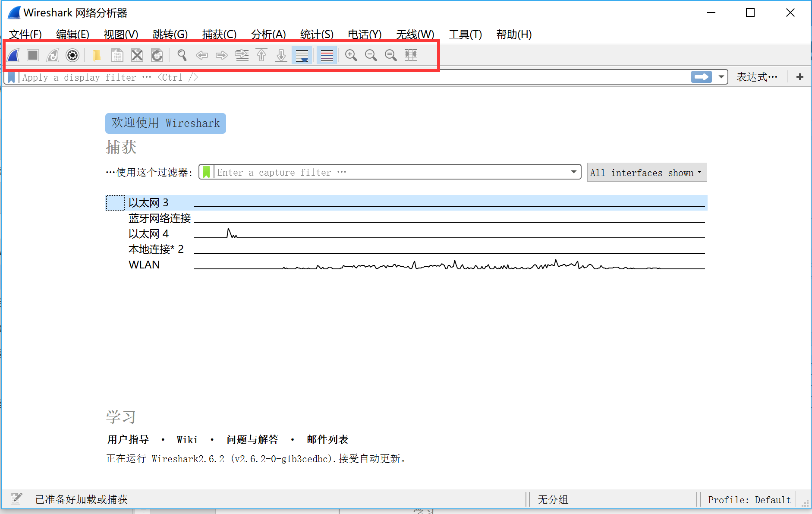The width and height of the screenshot is (812, 514).
Task: Reload this capture file icon
Action: (157, 55)
